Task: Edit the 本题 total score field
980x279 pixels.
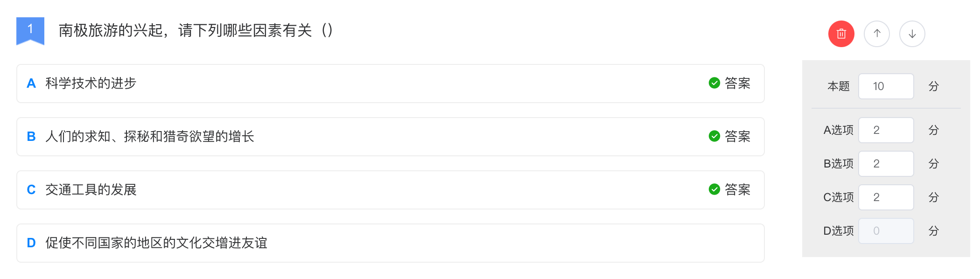Action: (886, 86)
